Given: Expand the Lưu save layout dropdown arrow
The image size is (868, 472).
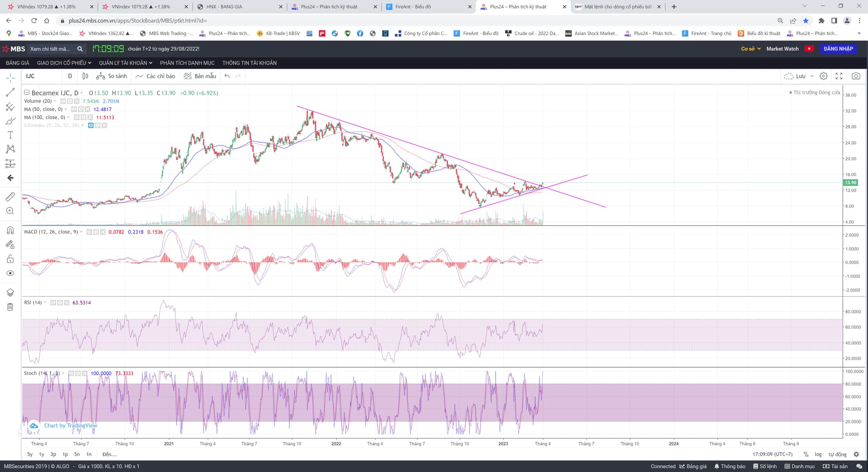Looking at the screenshot, I should click(x=812, y=76).
